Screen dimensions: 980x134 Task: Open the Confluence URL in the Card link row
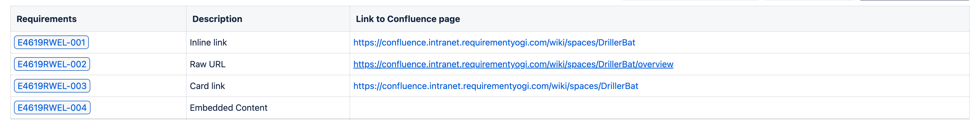tap(495, 86)
